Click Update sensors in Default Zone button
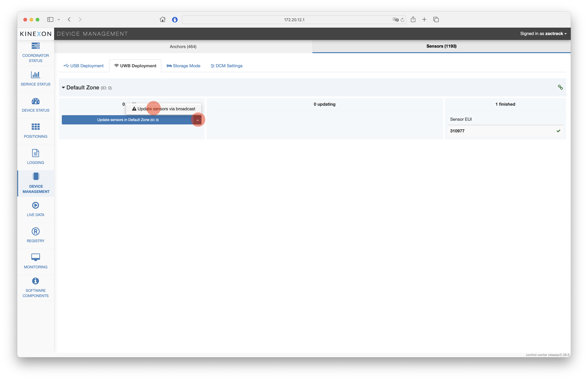Image resolution: width=588 pixels, height=380 pixels. point(128,120)
